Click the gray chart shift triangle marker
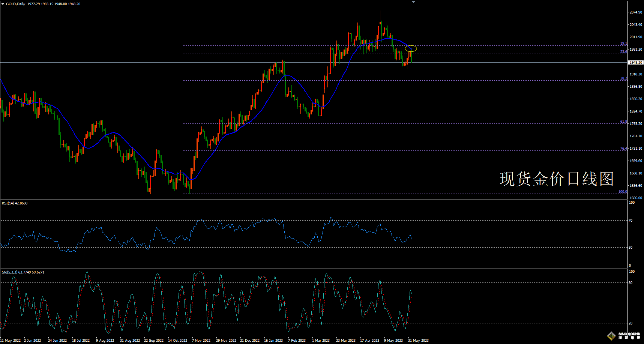The width and height of the screenshot is (644, 344). point(413,2)
